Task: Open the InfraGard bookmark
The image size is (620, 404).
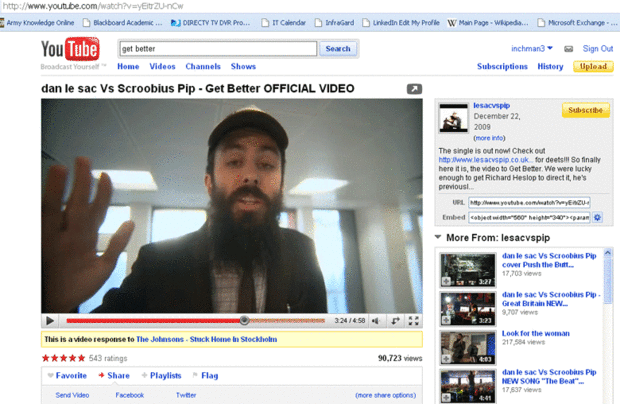Action: click(x=334, y=23)
